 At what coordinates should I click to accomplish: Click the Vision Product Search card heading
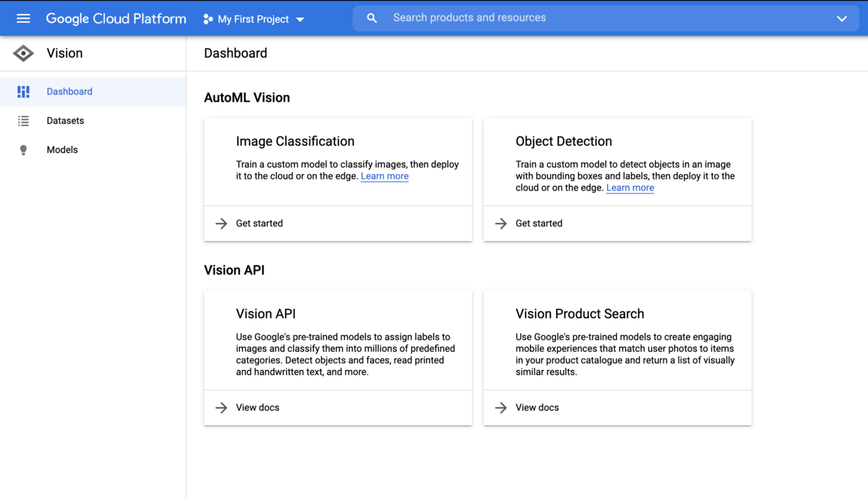click(x=580, y=314)
